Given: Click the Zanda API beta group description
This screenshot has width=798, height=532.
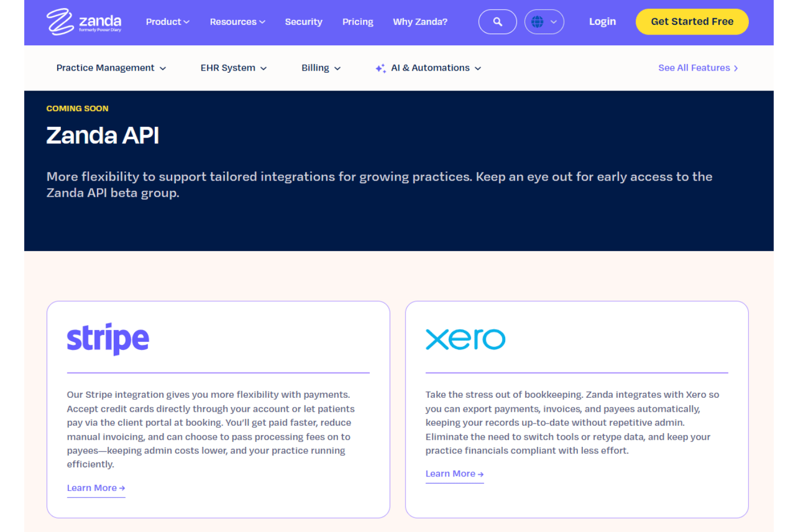Looking at the screenshot, I should (380, 185).
